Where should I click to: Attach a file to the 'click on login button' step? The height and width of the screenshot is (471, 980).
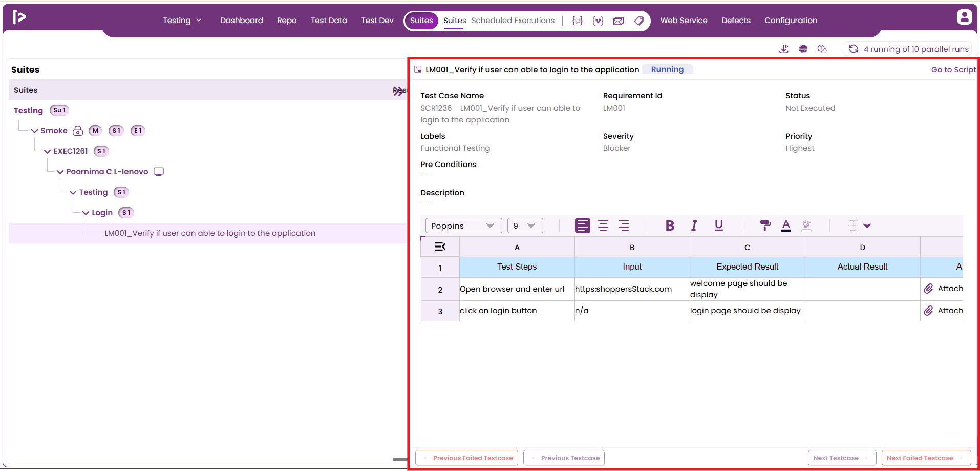click(x=943, y=311)
